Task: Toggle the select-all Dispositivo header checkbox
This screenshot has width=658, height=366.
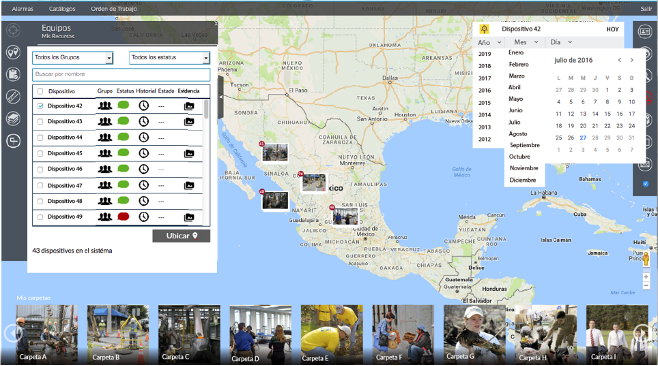Action: point(40,91)
